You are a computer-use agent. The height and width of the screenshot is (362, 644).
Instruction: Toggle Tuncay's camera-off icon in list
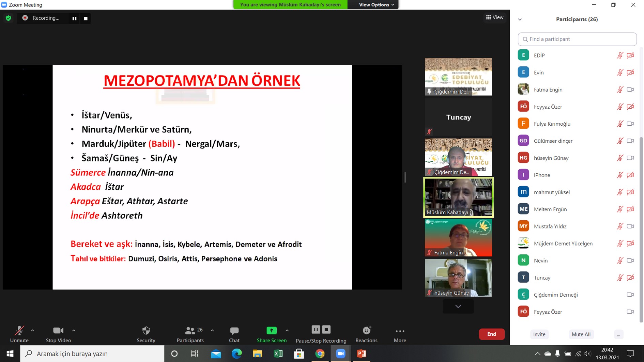pos(630,278)
